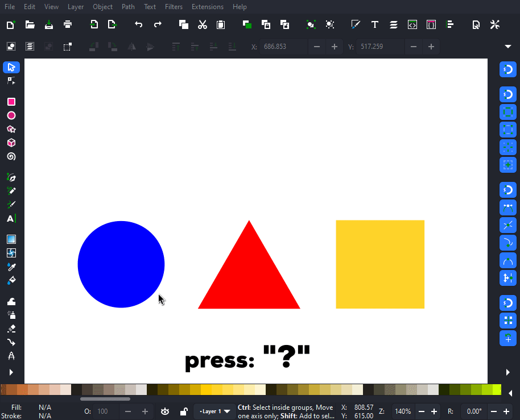Choose the Connector tool
Image resolution: width=520 pixels, height=420 pixels.
(11, 342)
